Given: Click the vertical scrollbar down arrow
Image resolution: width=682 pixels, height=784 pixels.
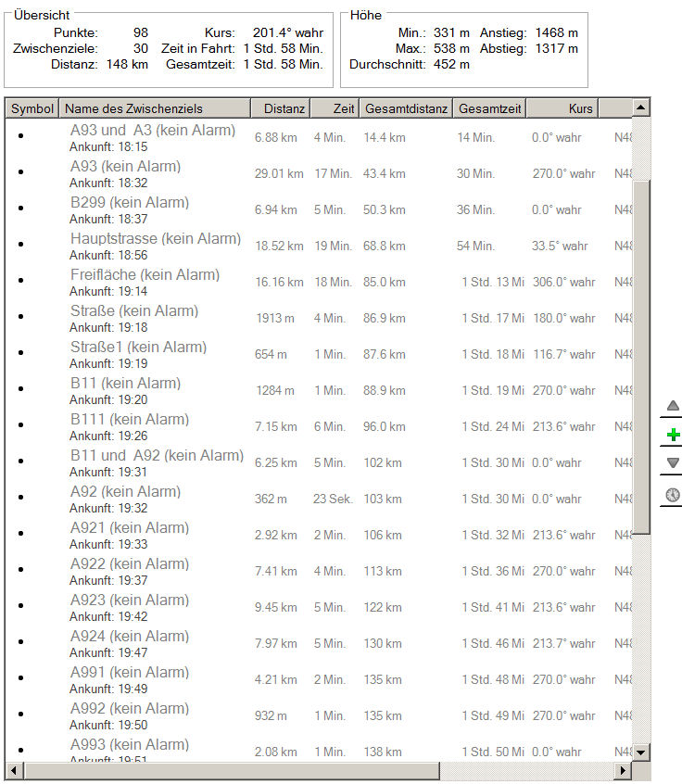Looking at the screenshot, I should tap(641, 752).
